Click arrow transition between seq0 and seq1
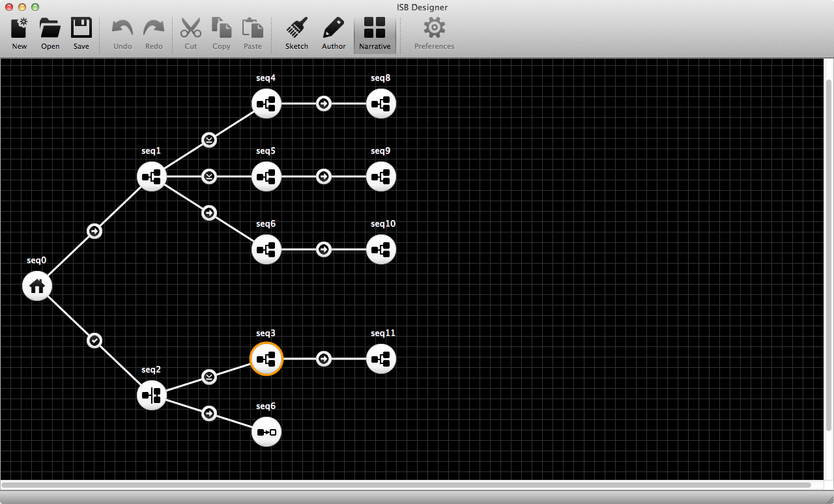 click(94, 231)
